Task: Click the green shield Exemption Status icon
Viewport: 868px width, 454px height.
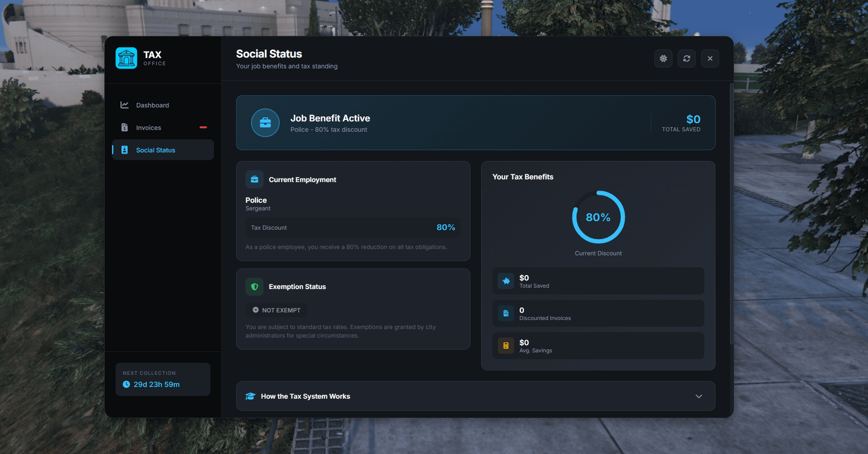Action: point(255,287)
